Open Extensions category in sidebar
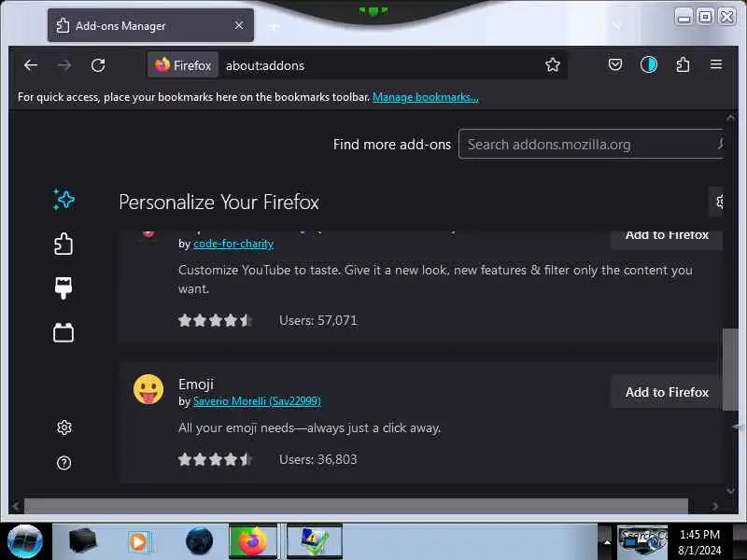The height and width of the screenshot is (560, 747). tap(63, 244)
